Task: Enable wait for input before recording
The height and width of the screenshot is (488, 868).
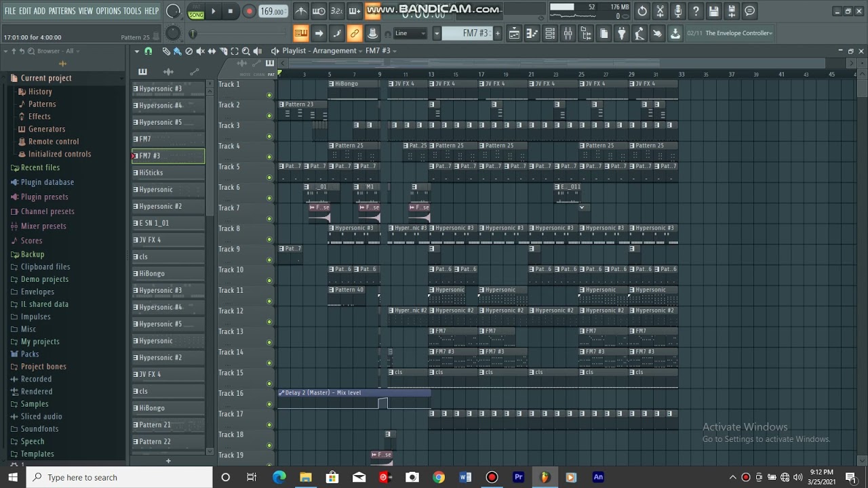Action: [319, 11]
